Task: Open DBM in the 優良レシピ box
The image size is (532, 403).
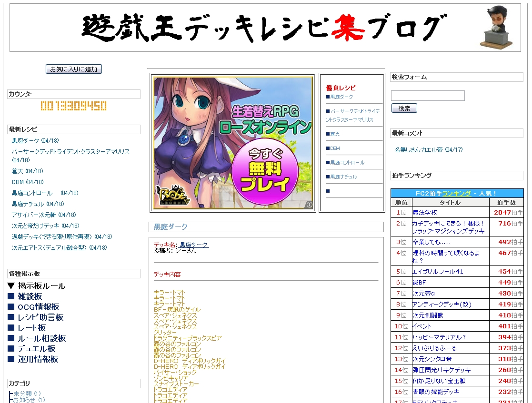Action: click(x=335, y=148)
